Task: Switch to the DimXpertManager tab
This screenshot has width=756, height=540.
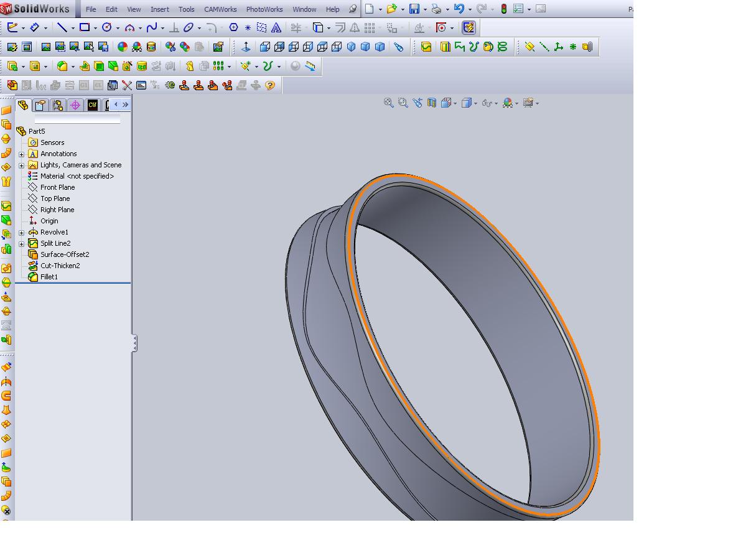Action: coord(75,105)
